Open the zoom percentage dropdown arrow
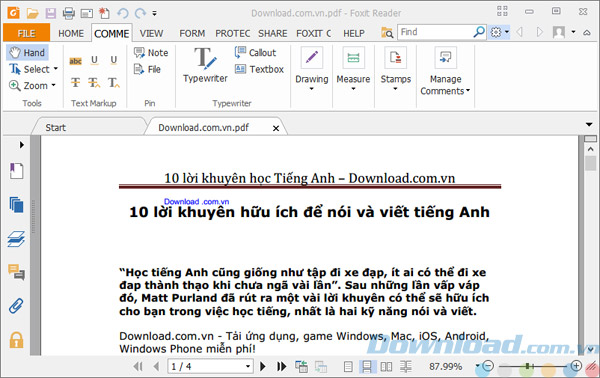Viewport: 600px width, 378px height. pyautogui.click(x=477, y=366)
